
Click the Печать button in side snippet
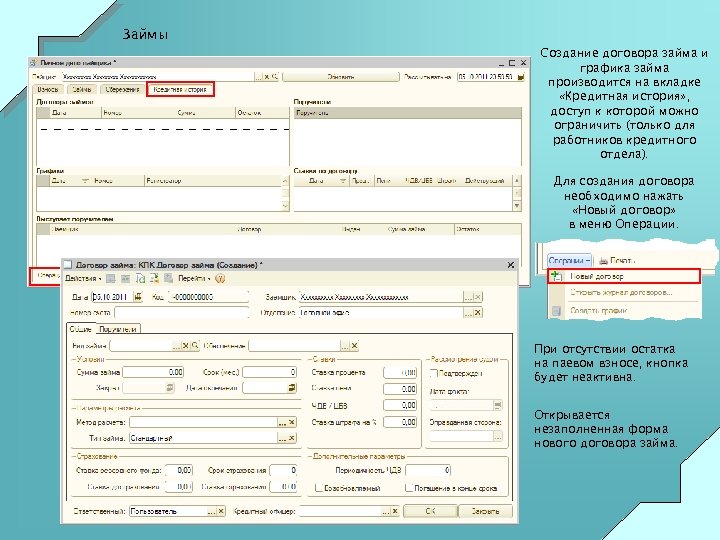[x=617, y=260]
